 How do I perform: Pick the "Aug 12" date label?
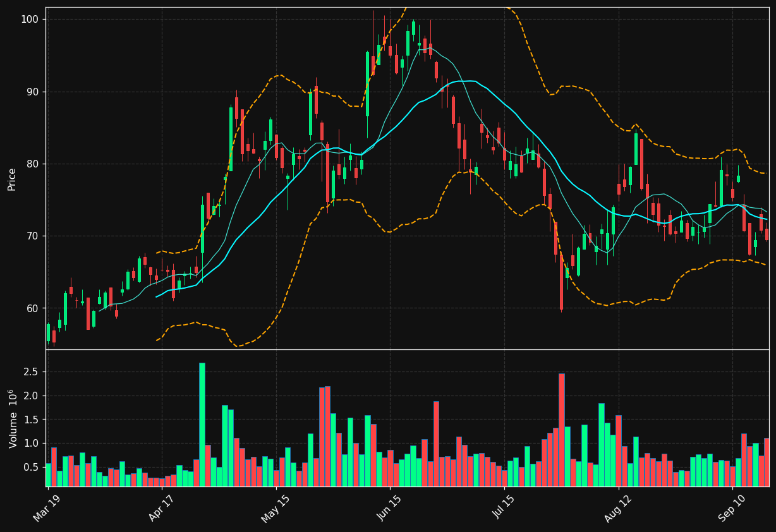618,509
